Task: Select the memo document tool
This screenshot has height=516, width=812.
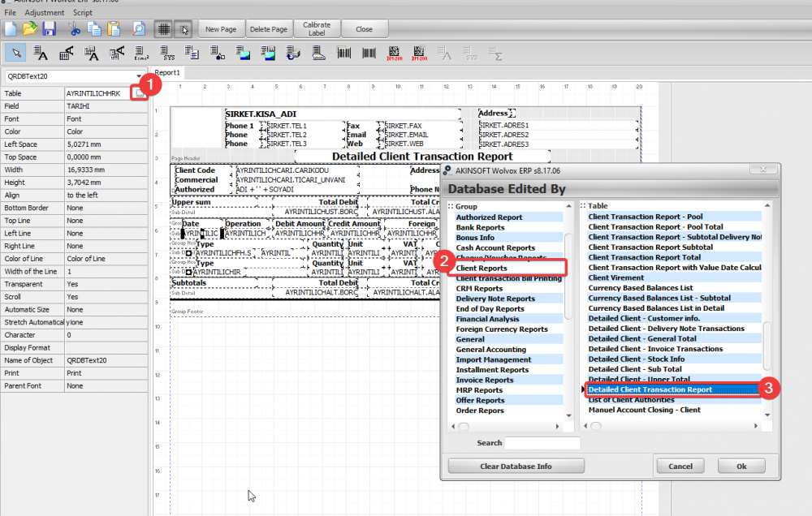Action: tap(192, 53)
